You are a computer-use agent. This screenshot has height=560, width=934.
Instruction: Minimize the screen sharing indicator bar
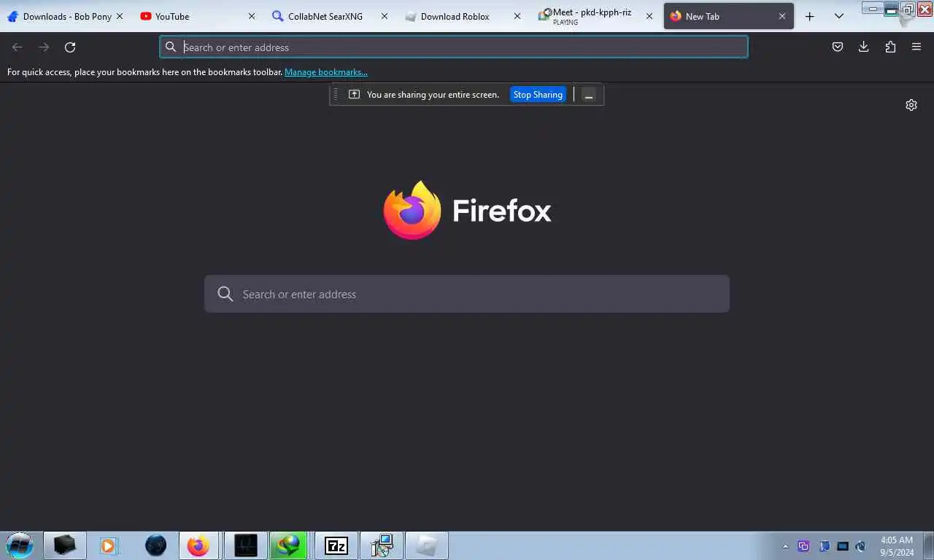click(589, 95)
